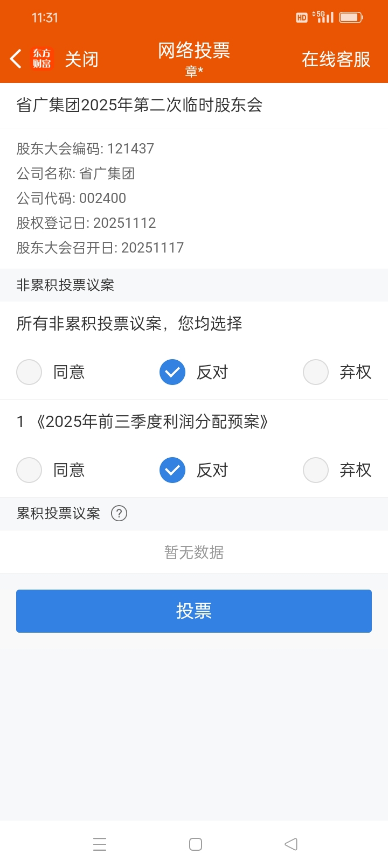This screenshot has height=868, width=388.
Task: Tap the Android back triangle icon
Action: click(291, 844)
